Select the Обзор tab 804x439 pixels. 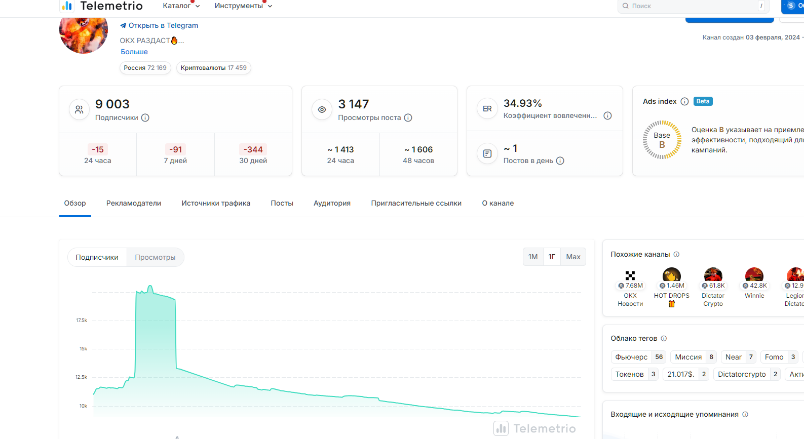coord(75,203)
